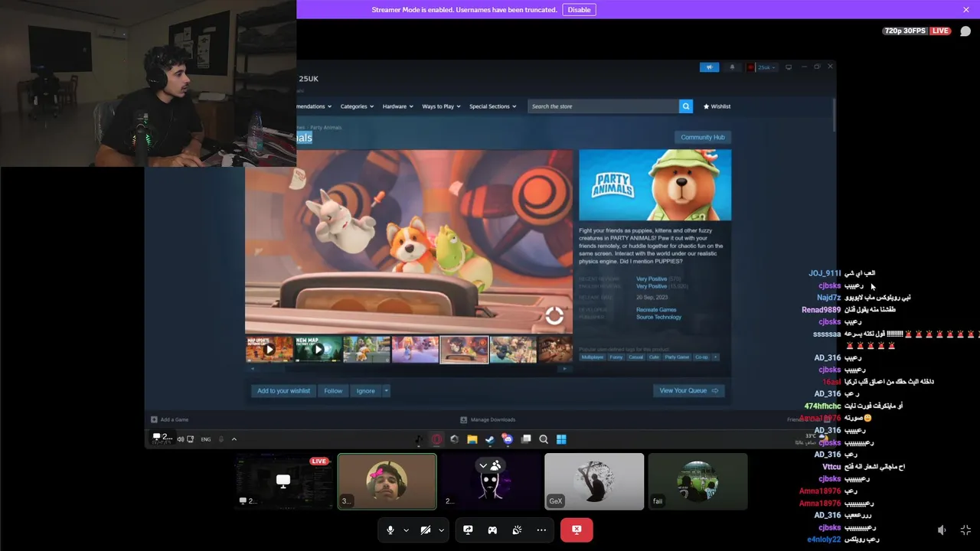
Task: Click the Search the store field
Action: click(x=603, y=106)
